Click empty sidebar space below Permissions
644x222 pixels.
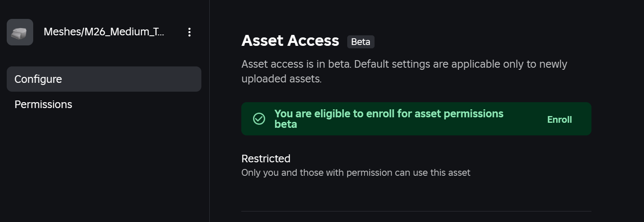[x=104, y=168]
